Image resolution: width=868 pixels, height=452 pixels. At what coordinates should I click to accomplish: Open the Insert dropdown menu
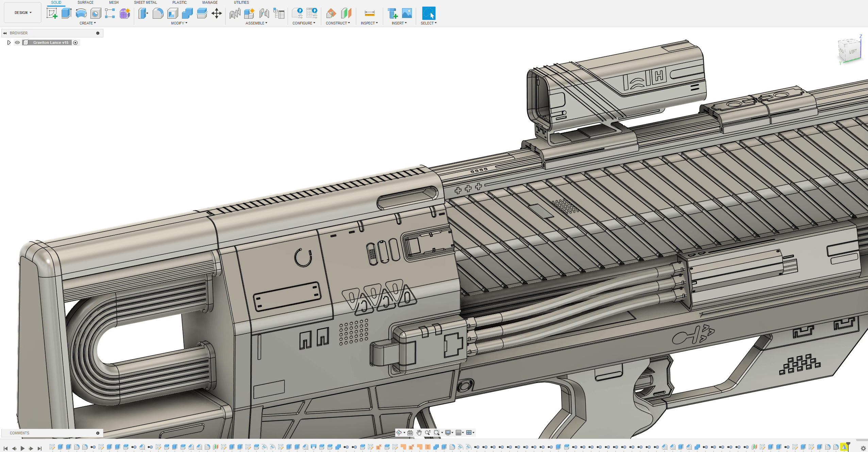click(x=399, y=23)
